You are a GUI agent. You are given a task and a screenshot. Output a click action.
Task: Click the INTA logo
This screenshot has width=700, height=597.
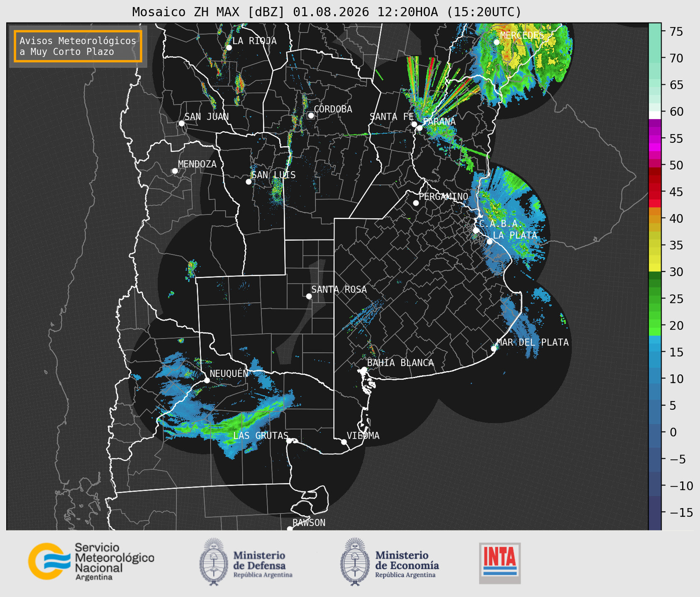click(x=500, y=563)
